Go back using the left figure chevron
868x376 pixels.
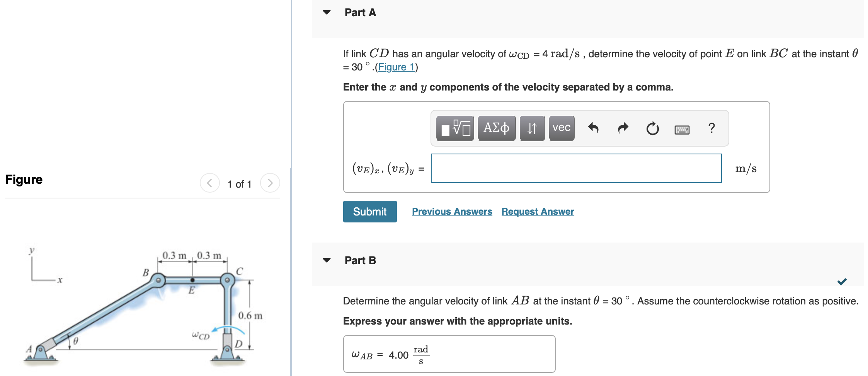tap(209, 183)
